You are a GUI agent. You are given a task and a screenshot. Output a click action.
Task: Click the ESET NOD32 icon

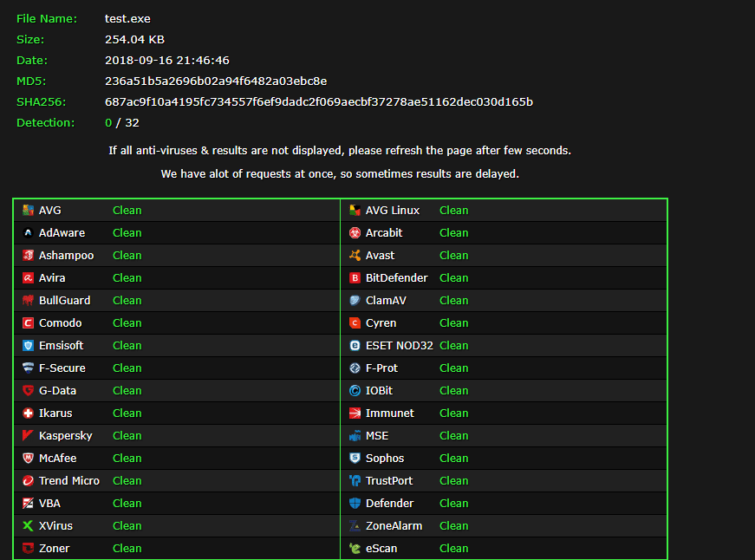click(355, 345)
